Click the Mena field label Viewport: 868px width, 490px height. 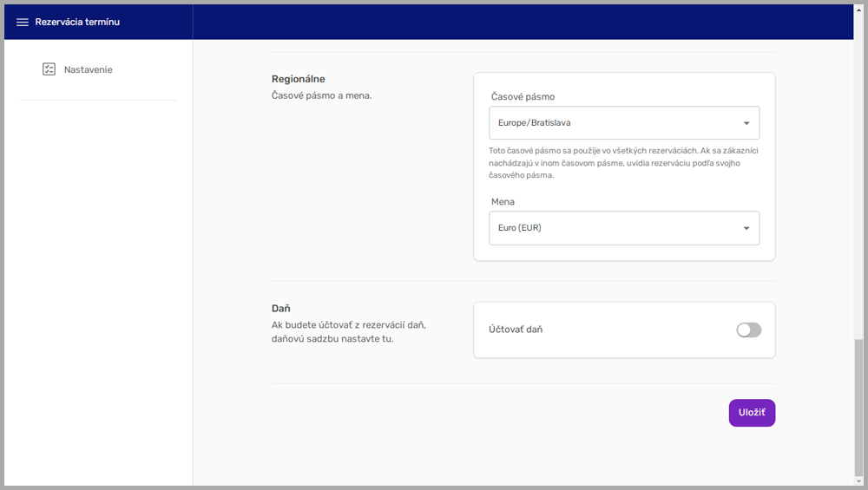pos(503,201)
